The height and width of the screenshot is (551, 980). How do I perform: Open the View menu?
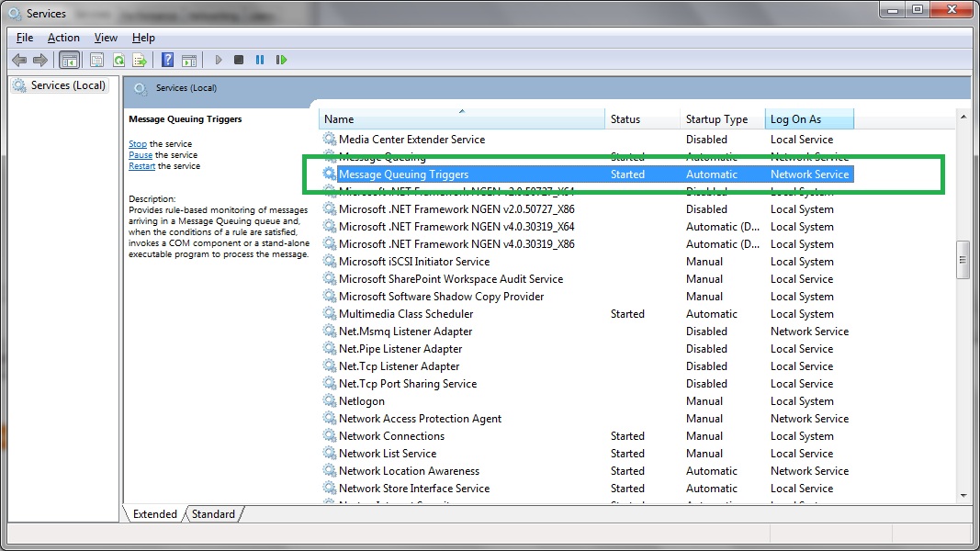[x=106, y=38]
